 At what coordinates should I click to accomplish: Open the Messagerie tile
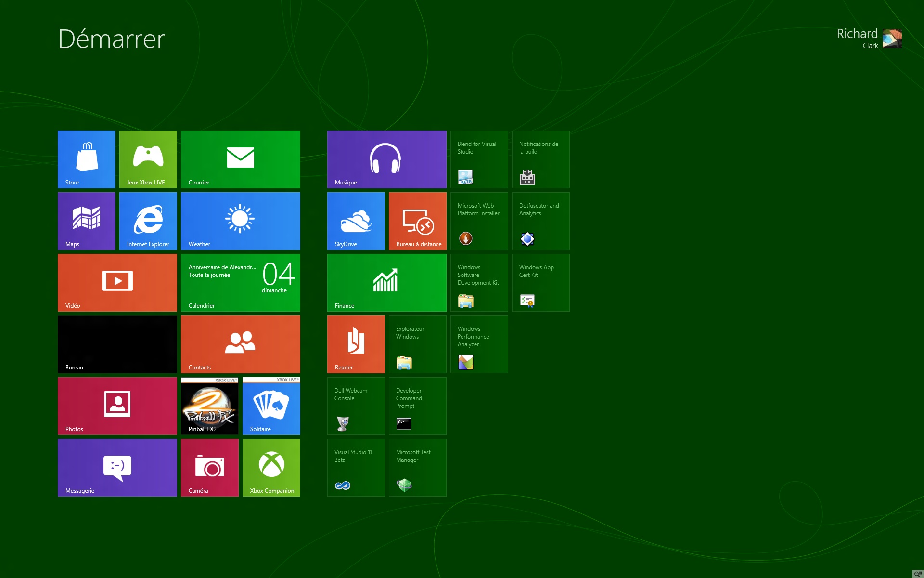point(117,468)
